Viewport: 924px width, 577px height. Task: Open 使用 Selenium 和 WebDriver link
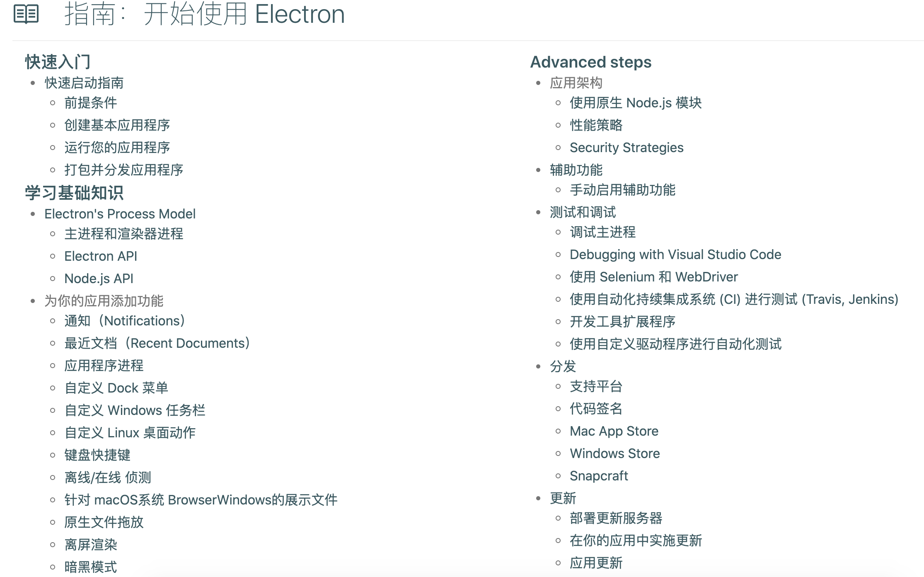click(x=654, y=277)
